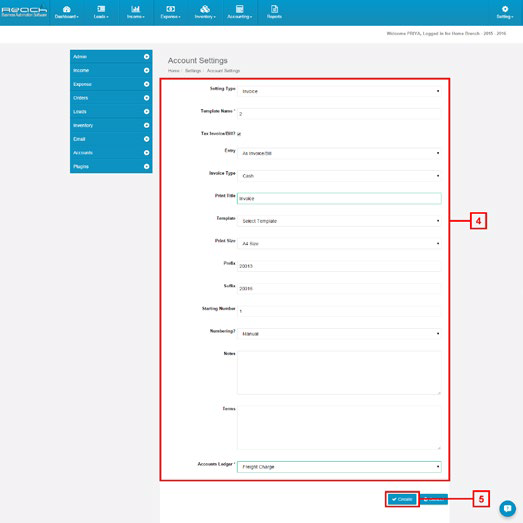Toggle the Tax Invoice/Bill checkbox
Viewport: 523px width, 523px height.
[239, 134]
